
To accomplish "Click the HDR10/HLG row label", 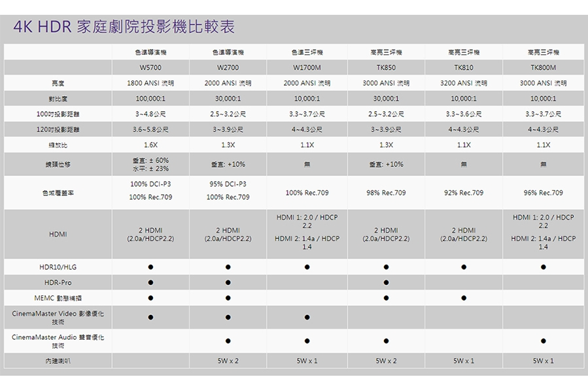I will [58, 267].
